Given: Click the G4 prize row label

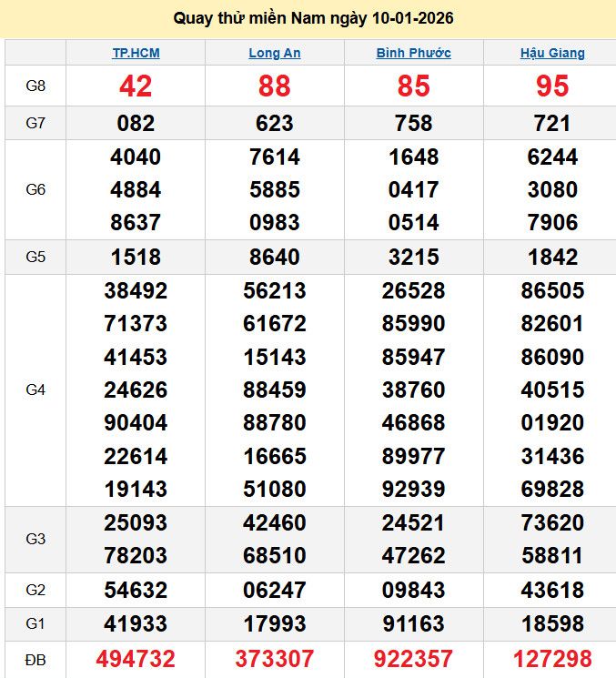Looking at the screenshot, I should tap(35, 390).
